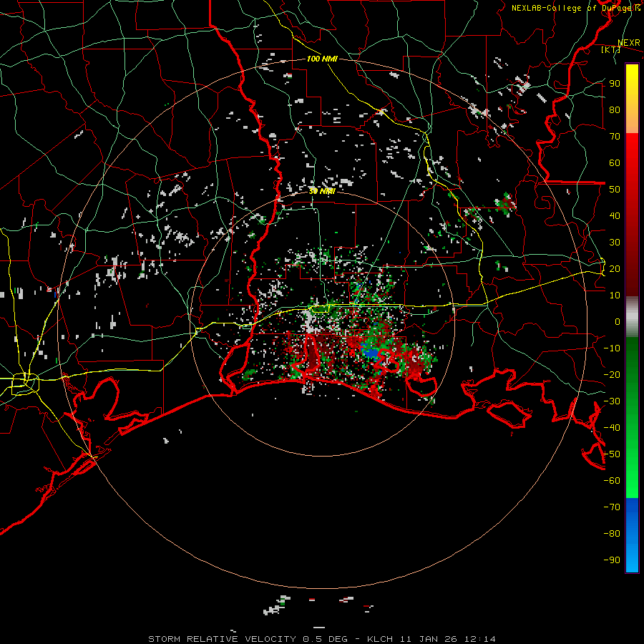Viewport: 644px width, 644px height.
Task: Pick the bright green -60 color bar segment
Action: click(632, 484)
